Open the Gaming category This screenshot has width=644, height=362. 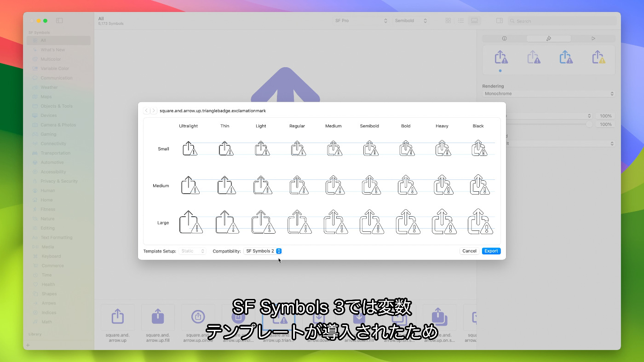pyautogui.click(x=58, y=134)
